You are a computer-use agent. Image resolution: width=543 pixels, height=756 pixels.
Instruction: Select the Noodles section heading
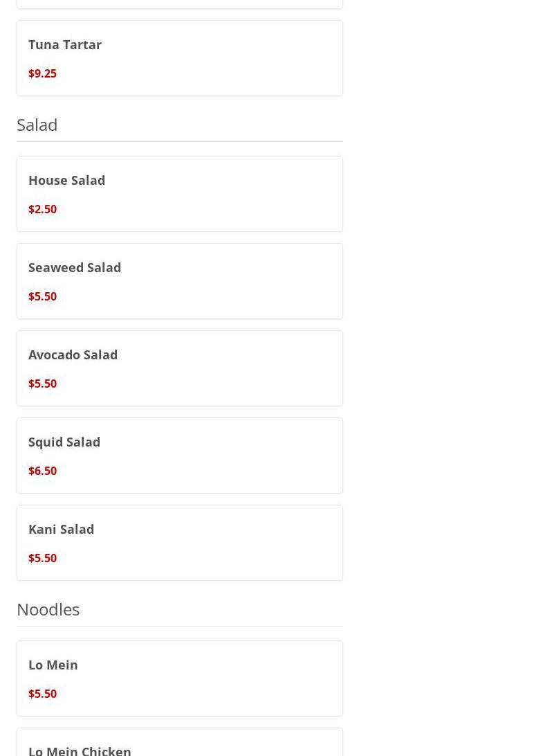pos(48,609)
